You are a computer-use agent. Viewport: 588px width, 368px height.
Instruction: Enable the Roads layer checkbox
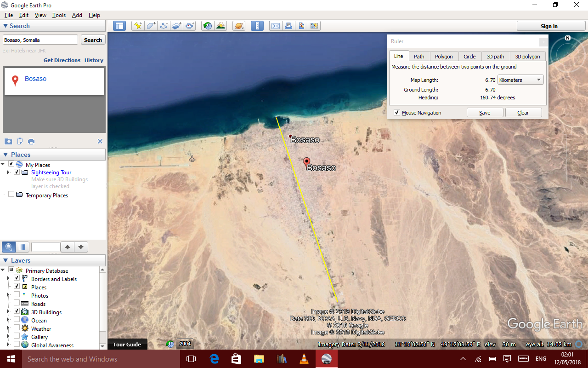click(17, 304)
